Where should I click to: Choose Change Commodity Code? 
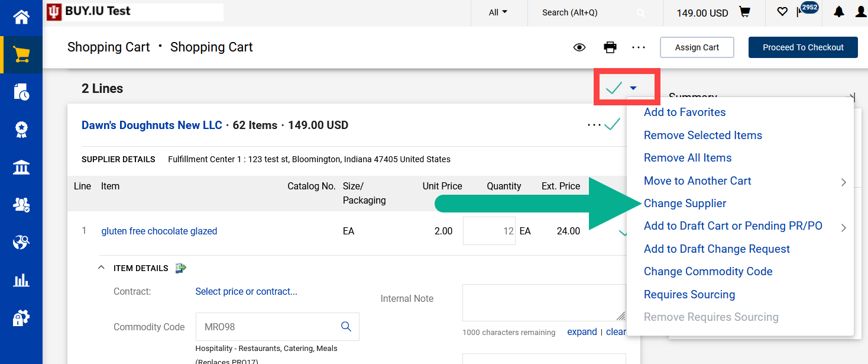pyautogui.click(x=708, y=272)
